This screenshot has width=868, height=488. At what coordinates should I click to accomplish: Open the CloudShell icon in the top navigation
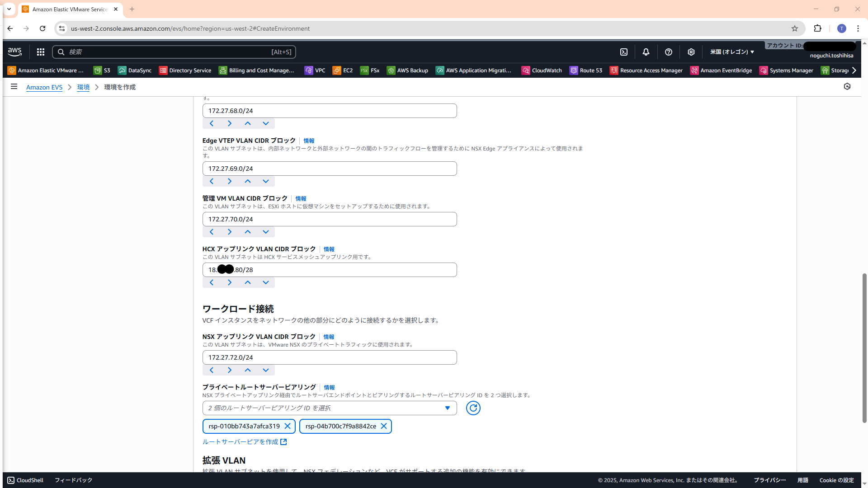click(624, 52)
